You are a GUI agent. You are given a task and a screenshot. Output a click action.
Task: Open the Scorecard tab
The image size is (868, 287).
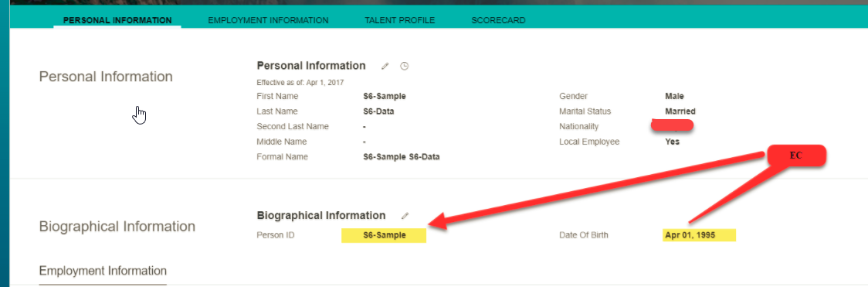[x=498, y=20]
